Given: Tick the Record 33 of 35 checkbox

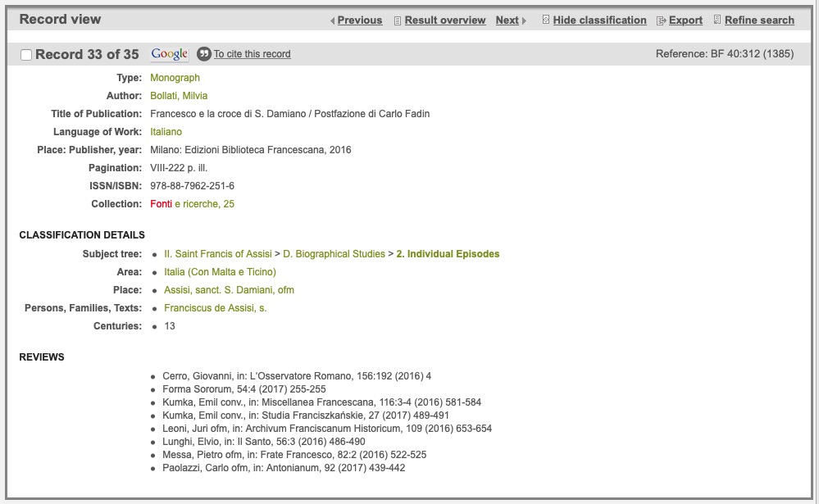Looking at the screenshot, I should 26,55.
